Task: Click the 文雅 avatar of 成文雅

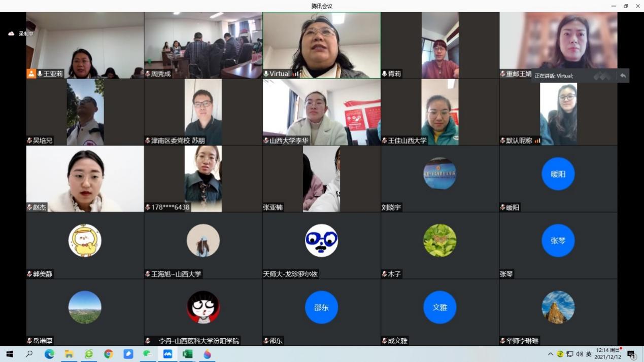Action: pos(439,307)
